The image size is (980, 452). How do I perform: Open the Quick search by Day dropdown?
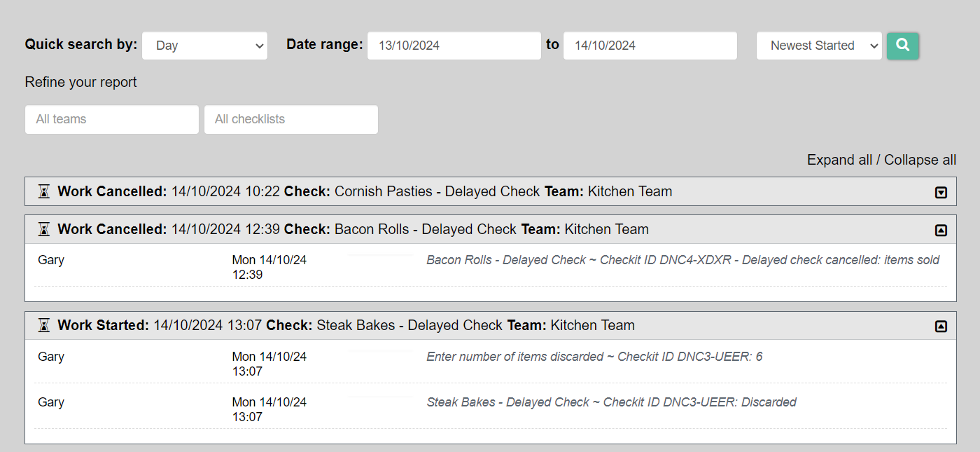204,46
